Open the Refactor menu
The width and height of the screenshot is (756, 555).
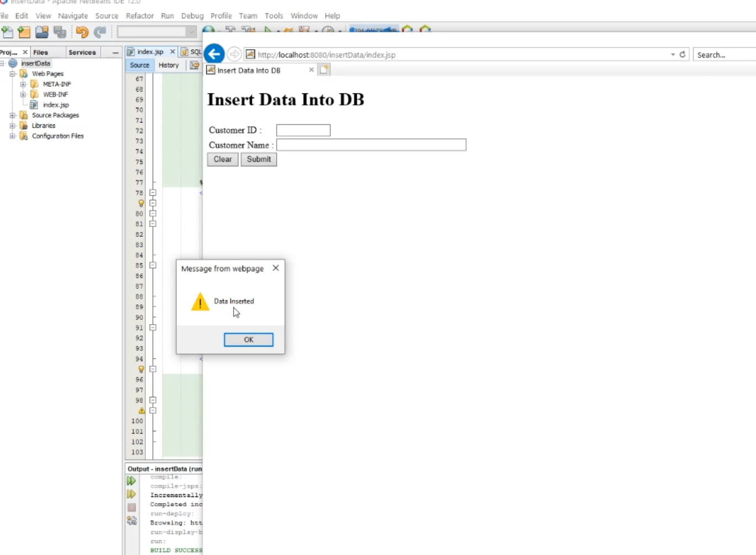tap(140, 16)
